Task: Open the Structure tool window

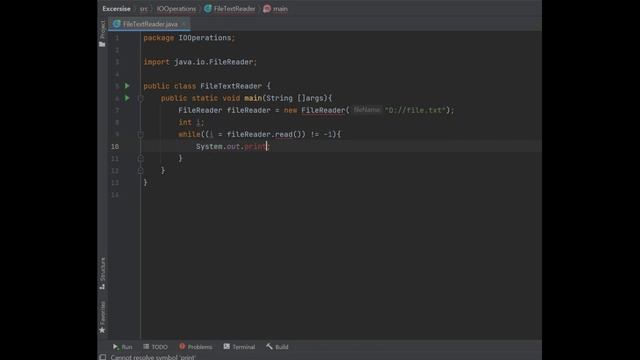Action: pyautogui.click(x=102, y=273)
